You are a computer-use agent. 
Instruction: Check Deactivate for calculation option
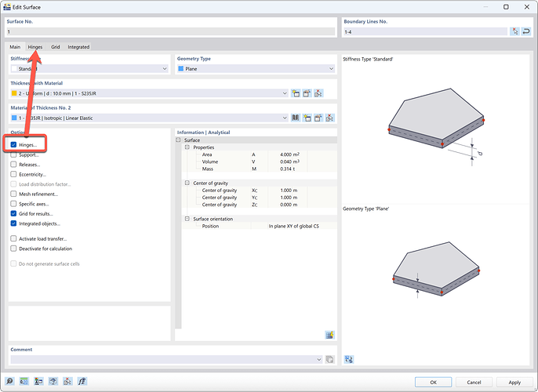(x=13, y=249)
